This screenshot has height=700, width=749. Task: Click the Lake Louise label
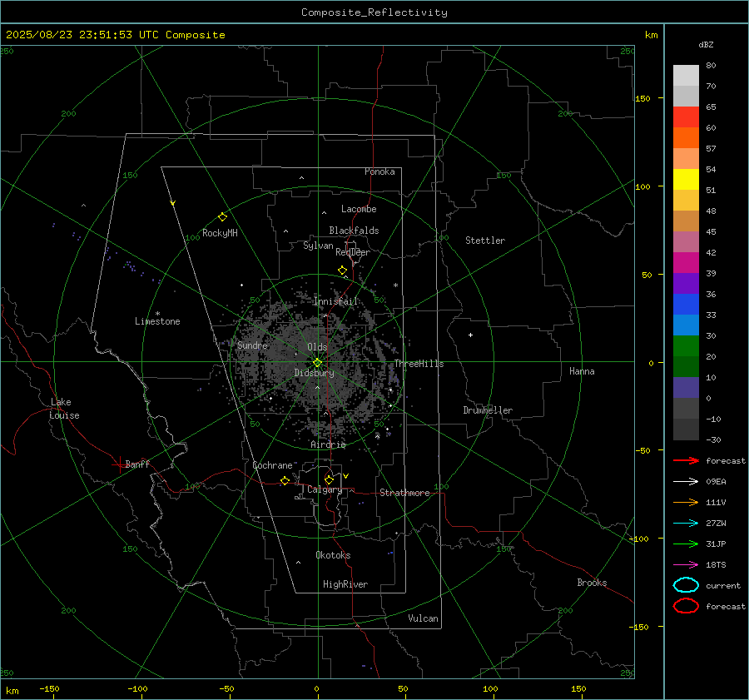pos(64,409)
